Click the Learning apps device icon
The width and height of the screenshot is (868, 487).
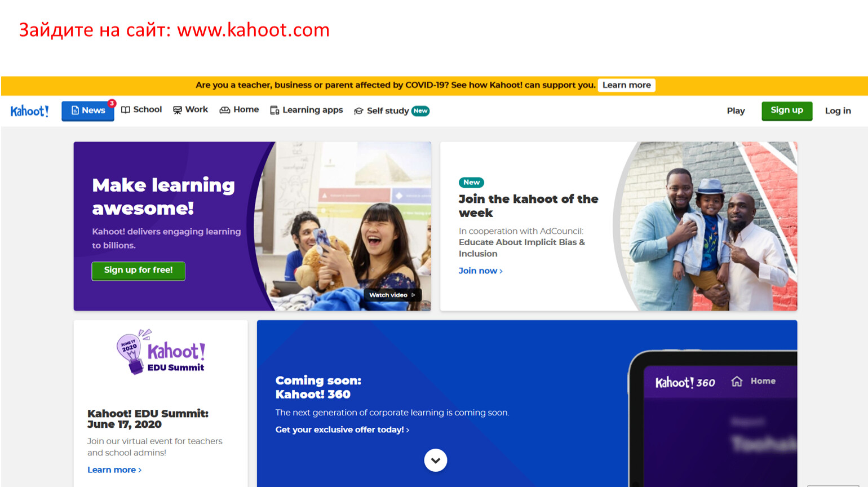274,110
